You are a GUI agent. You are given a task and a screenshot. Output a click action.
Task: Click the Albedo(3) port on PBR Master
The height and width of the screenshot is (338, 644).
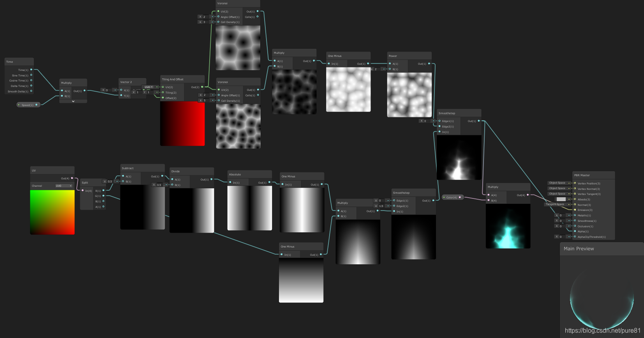(x=575, y=199)
